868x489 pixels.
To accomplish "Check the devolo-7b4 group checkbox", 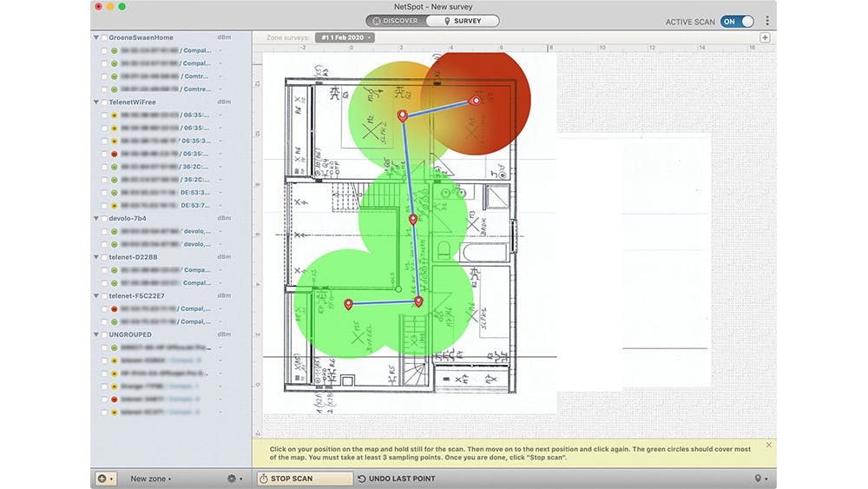I will pyautogui.click(x=104, y=219).
